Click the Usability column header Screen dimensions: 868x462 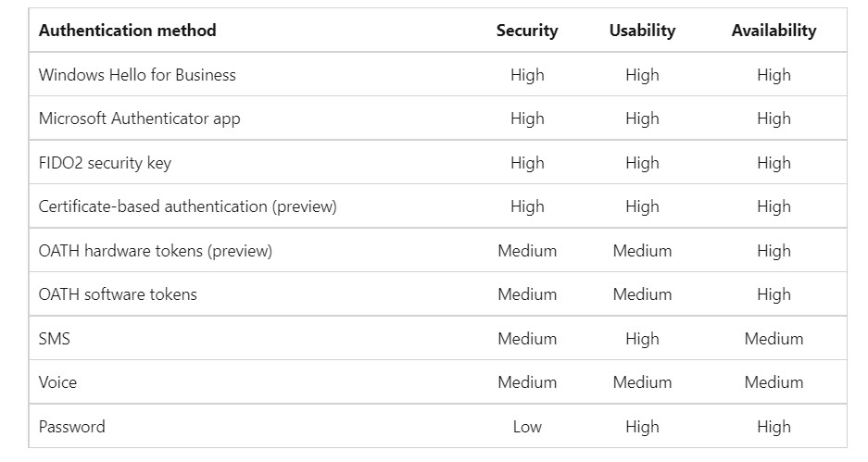642,31
